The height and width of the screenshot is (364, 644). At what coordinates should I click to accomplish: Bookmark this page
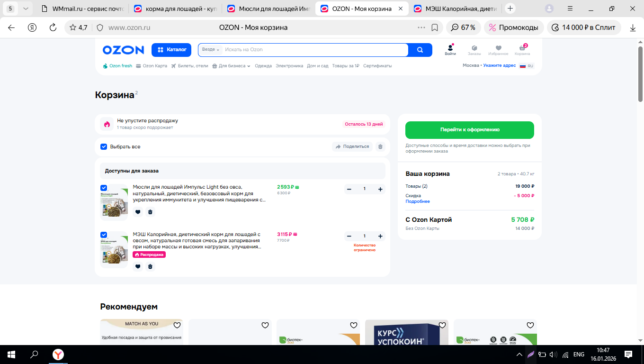point(435,27)
